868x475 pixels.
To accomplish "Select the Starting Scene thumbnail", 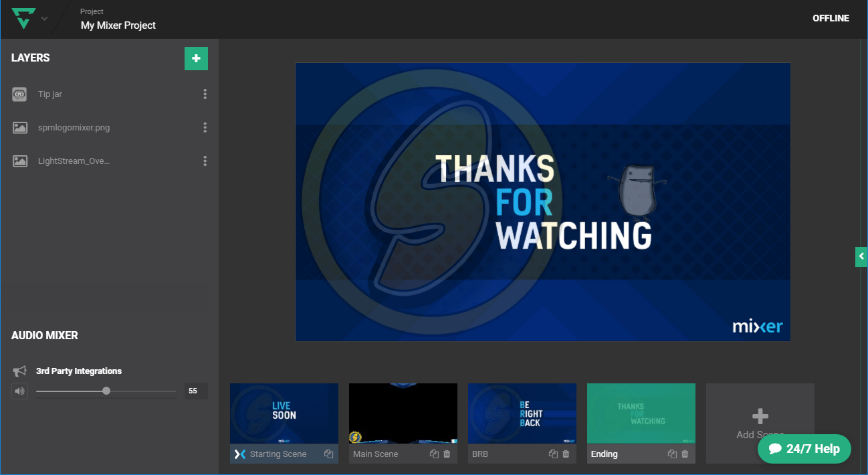I will tap(284, 413).
